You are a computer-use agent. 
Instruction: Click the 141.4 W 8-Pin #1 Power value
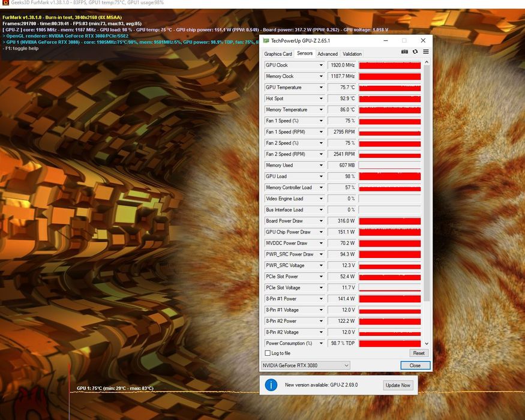341,299
